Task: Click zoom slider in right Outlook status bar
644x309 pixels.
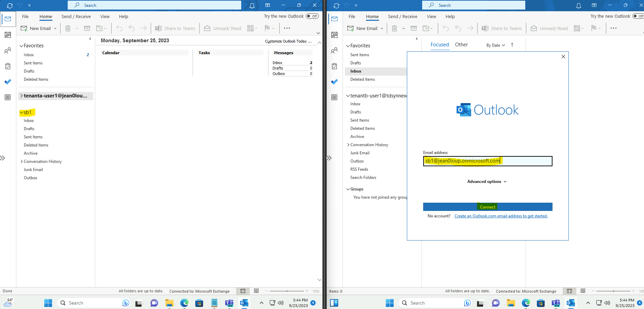Action: click(613, 291)
